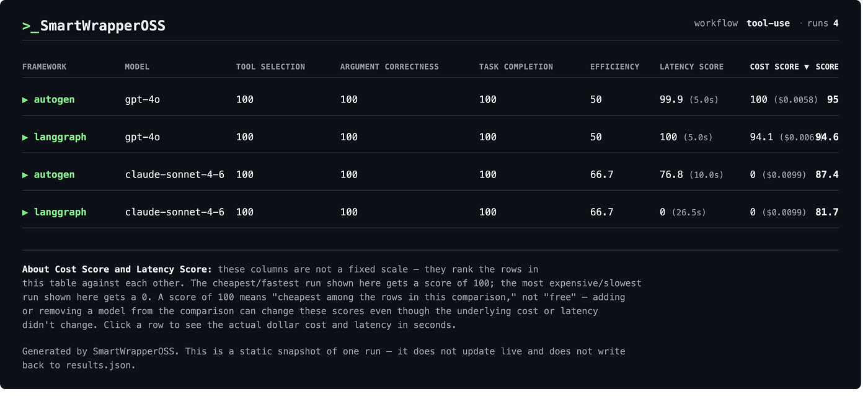Sort by Latency Score column header
The width and height of the screenshot is (868, 396).
coord(691,67)
